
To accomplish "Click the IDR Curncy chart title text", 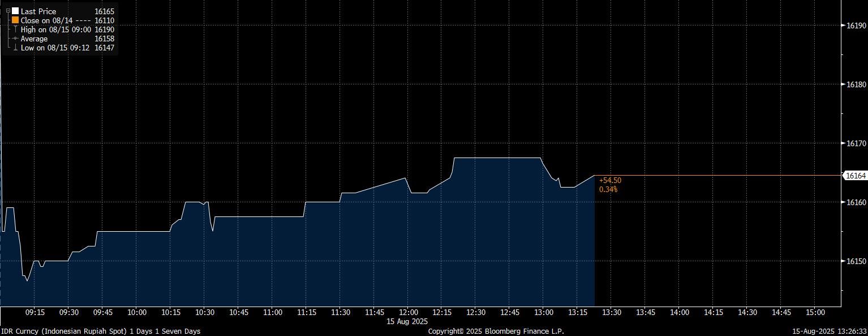I will (100, 331).
